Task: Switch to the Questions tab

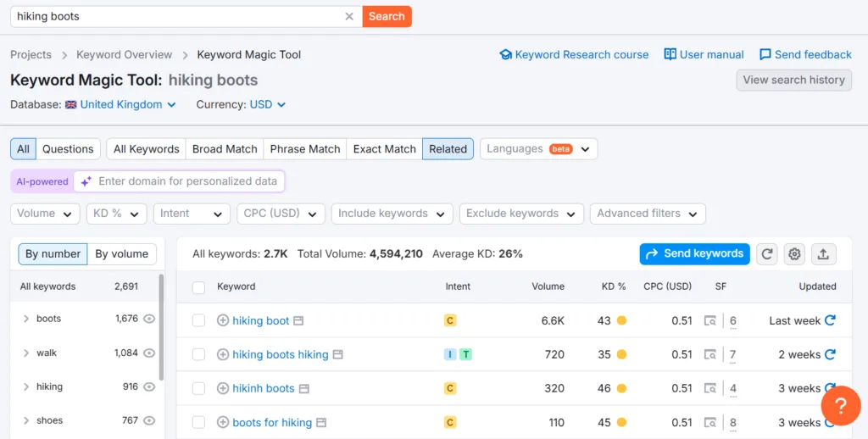Action: [x=68, y=149]
